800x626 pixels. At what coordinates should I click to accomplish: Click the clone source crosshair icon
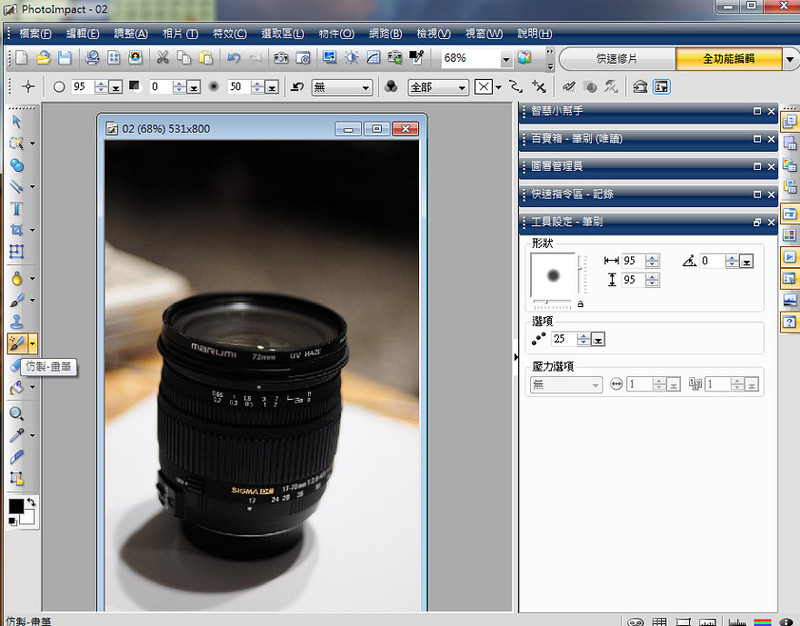point(28,87)
